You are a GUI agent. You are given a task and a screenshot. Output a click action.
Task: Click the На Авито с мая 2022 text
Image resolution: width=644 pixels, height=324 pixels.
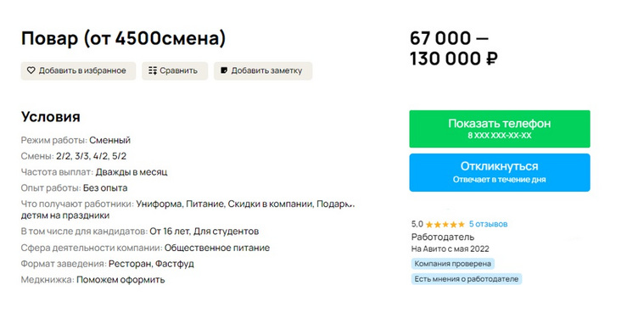pos(451,249)
